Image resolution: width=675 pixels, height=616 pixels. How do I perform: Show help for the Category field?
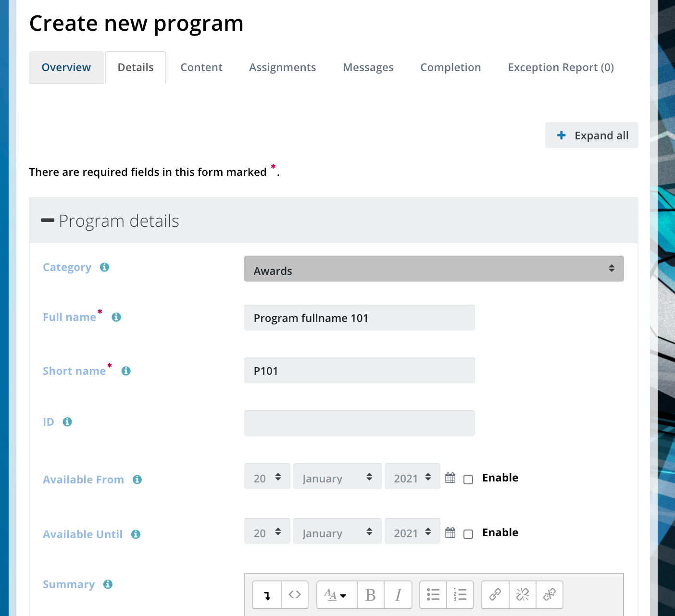(x=104, y=267)
